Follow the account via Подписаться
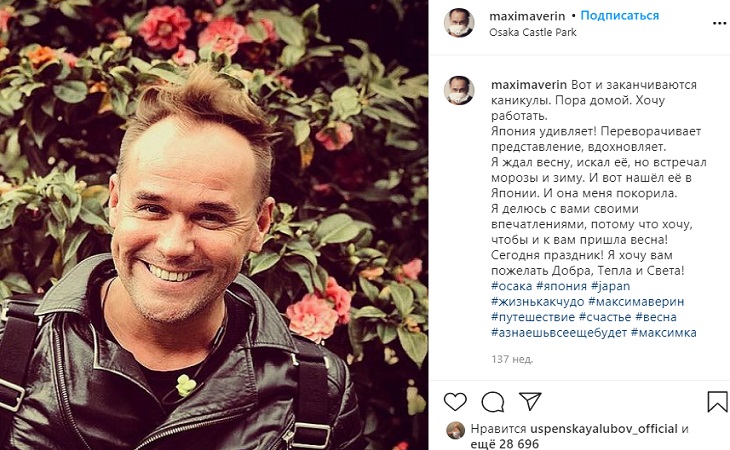The height and width of the screenshot is (450, 730). pos(620,15)
